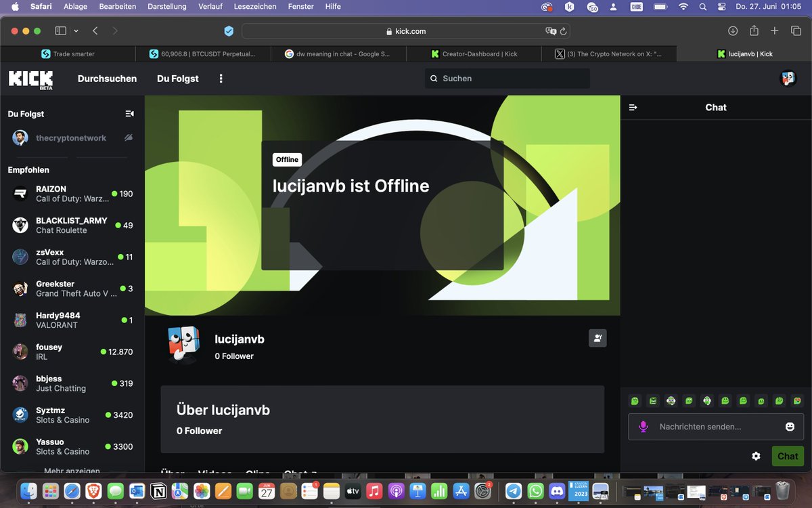This screenshot has height=508, width=812.
Task: Open Yassuo Slots & Casino channel
Action: [72, 446]
